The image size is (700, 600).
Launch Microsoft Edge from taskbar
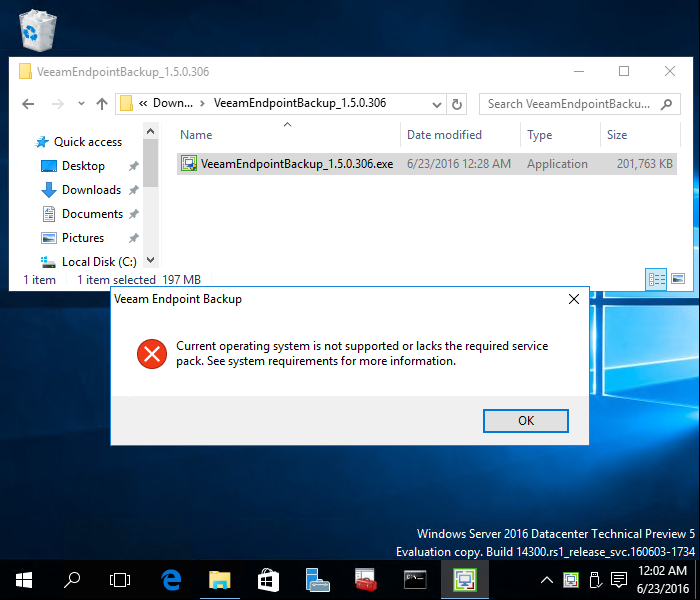(x=171, y=580)
